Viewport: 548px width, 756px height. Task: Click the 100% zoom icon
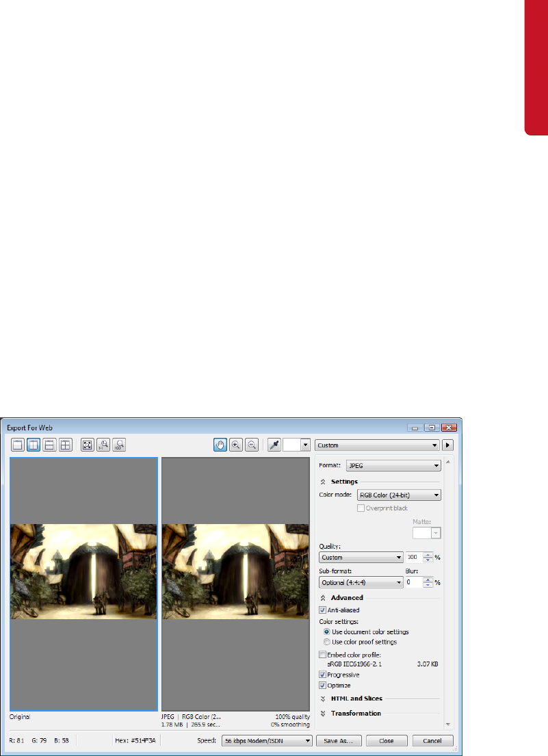pos(119,445)
